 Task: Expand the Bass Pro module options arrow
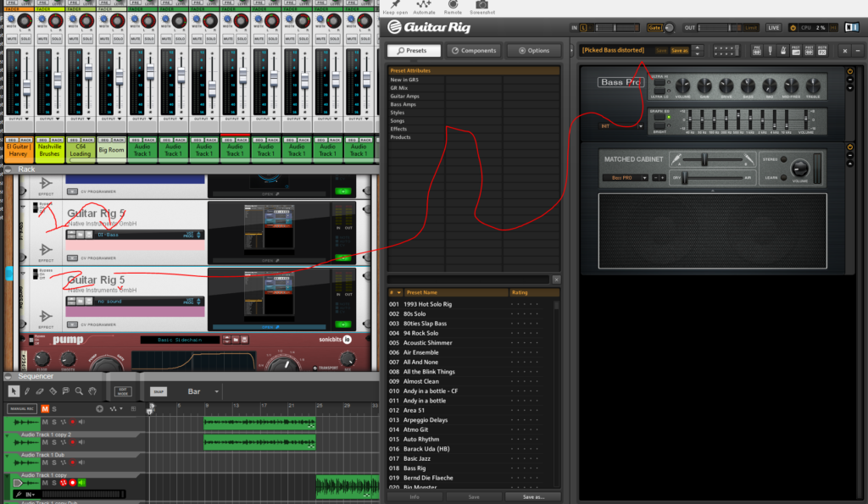pyautogui.click(x=850, y=87)
